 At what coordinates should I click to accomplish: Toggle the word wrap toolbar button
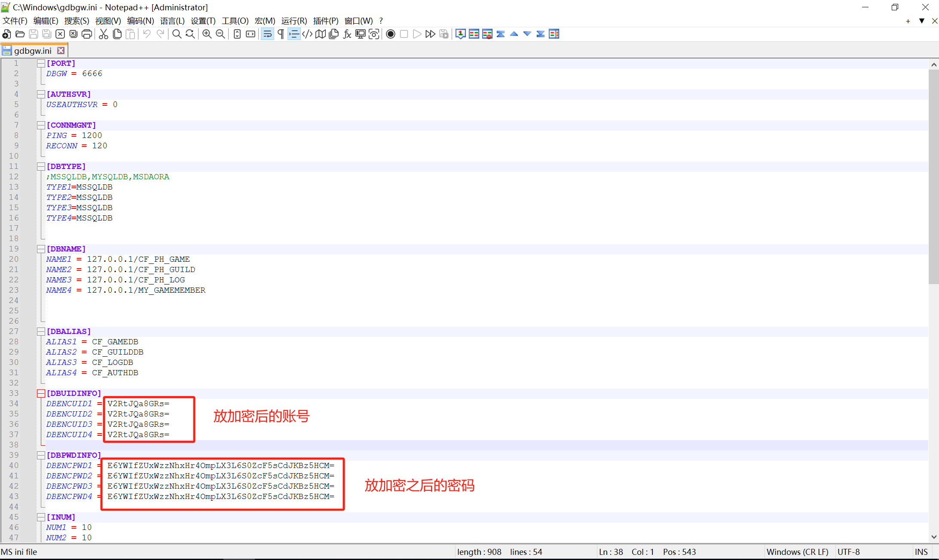(267, 34)
